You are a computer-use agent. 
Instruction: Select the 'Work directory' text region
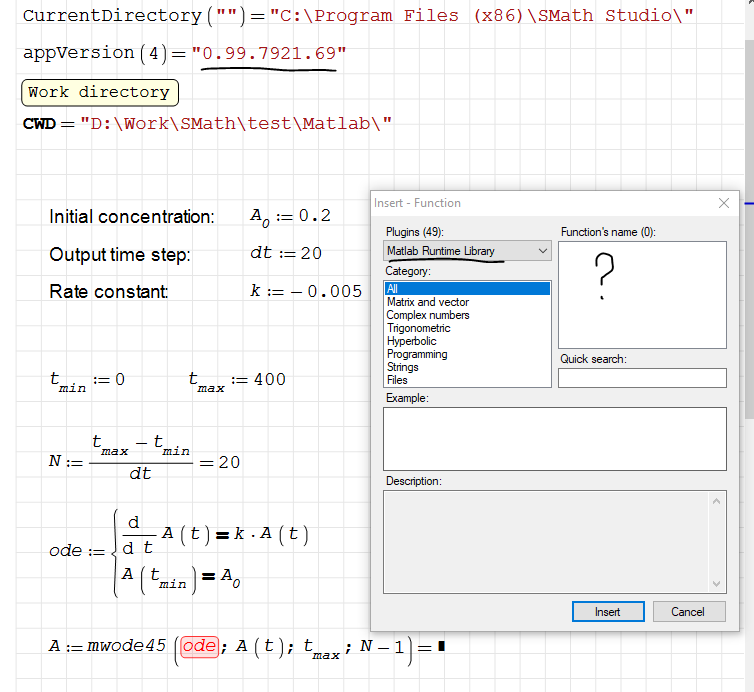point(99,92)
